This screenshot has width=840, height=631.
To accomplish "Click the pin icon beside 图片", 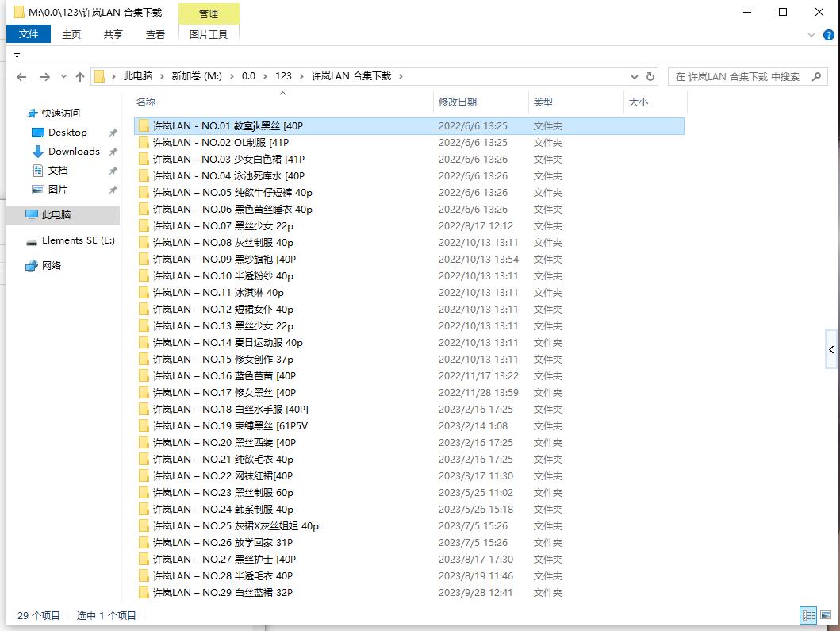I will 113,189.
